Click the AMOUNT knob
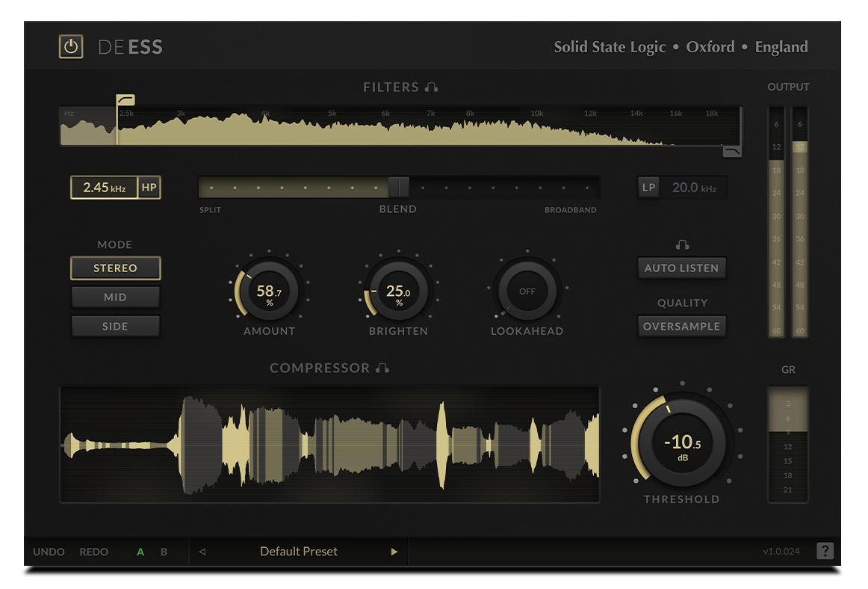This screenshot has width=868, height=589. tap(269, 291)
